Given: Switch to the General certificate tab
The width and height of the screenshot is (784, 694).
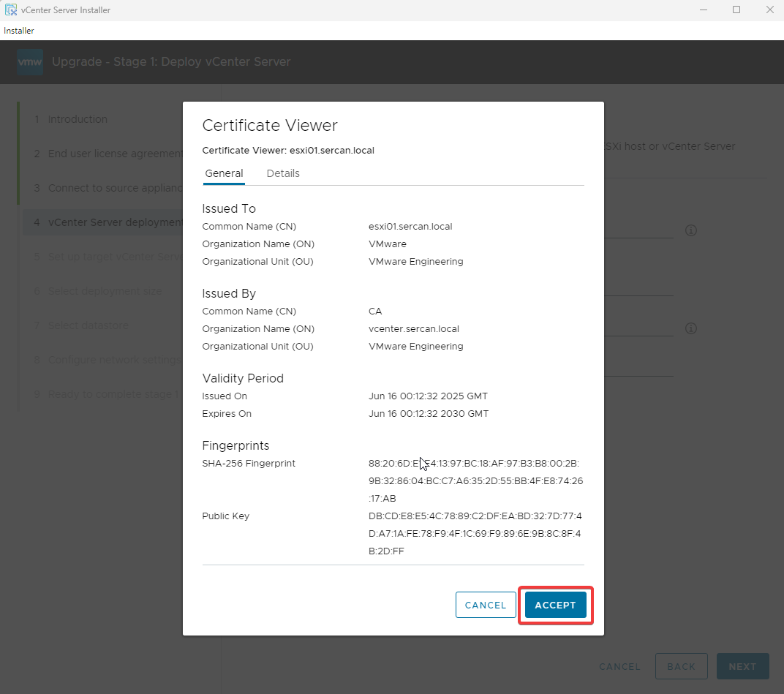Looking at the screenshot, I should coord(224,173).
